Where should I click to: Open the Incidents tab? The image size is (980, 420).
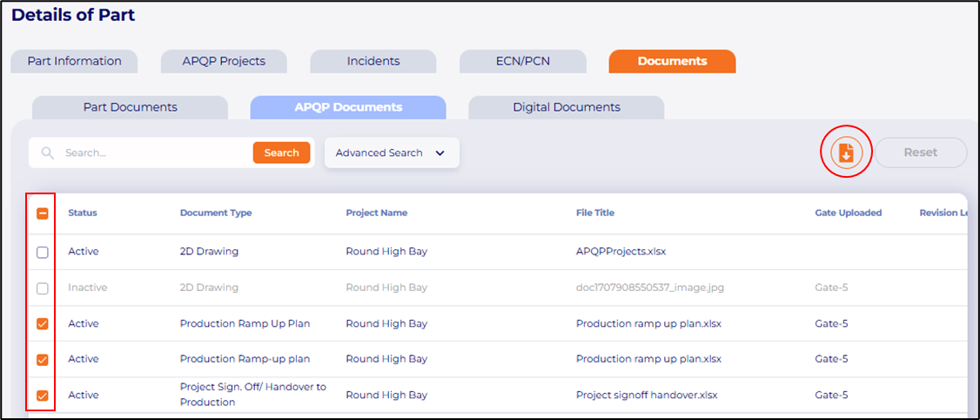click(x=373, y=62)
